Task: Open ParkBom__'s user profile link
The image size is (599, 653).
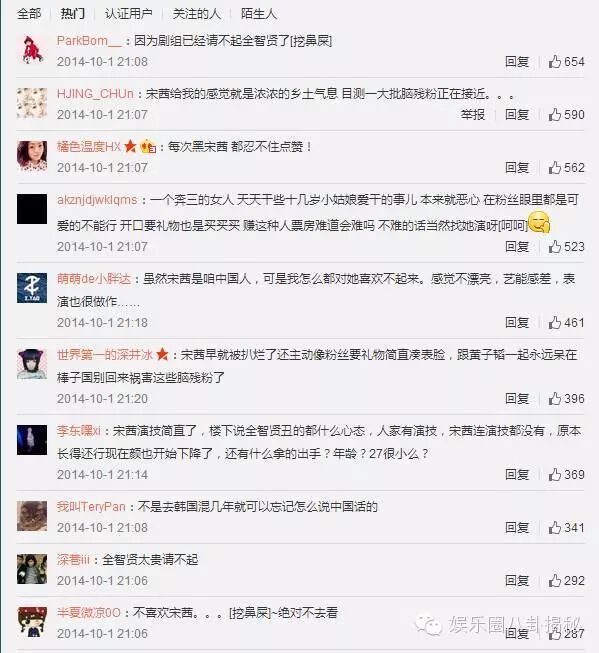Action: (x=89, y=41)
